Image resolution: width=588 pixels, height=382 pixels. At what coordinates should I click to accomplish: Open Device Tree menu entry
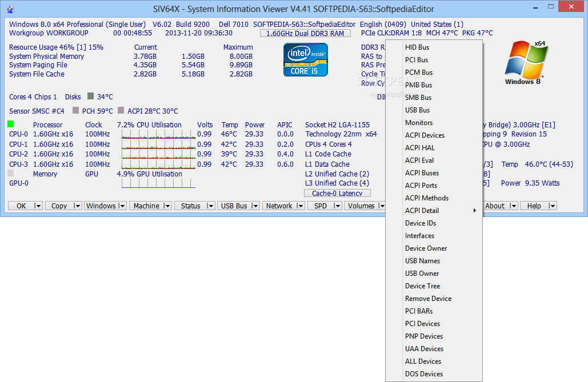pos(434,286)
